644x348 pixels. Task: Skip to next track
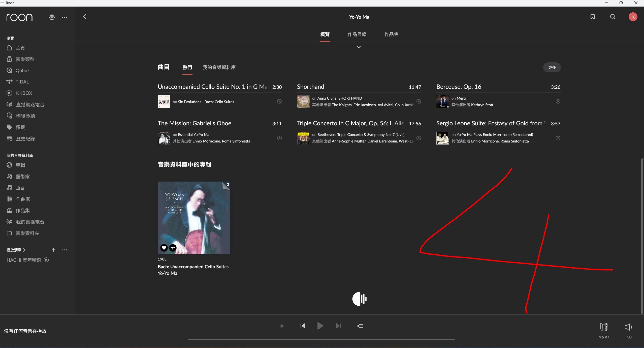pyautogui.click(x=338, y=326)
